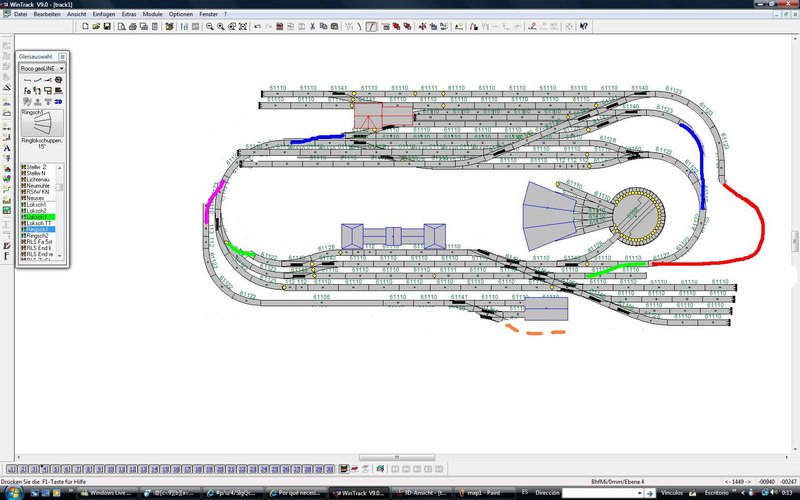Create a new track plan file
The width and height of the screenshot is (800, 500).
[85, 27]
